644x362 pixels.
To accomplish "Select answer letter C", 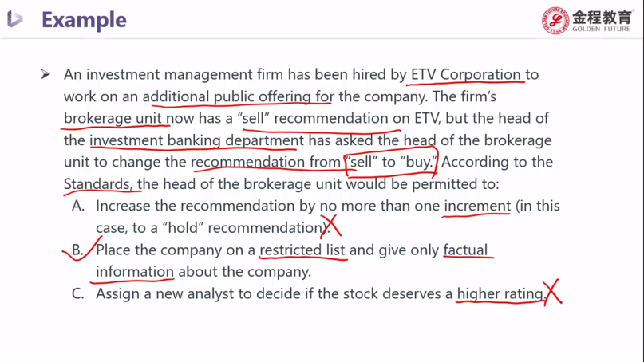I will (77, 293).
